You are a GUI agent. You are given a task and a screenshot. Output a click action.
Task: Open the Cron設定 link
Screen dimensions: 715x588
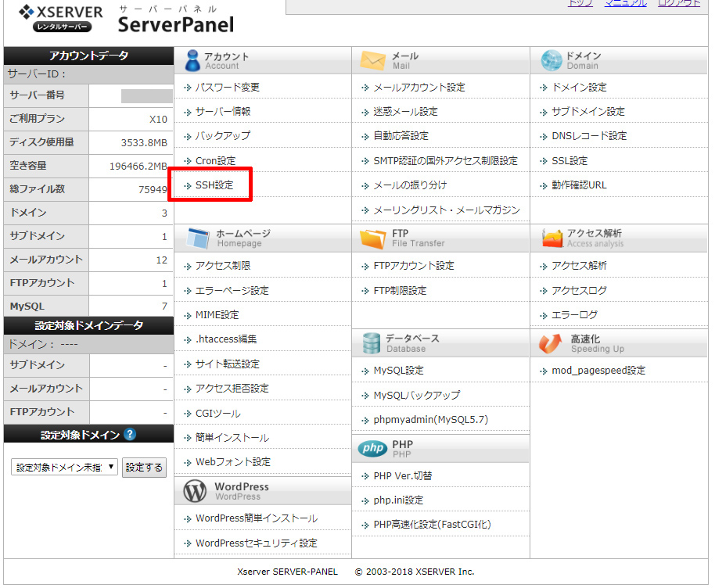215,161
